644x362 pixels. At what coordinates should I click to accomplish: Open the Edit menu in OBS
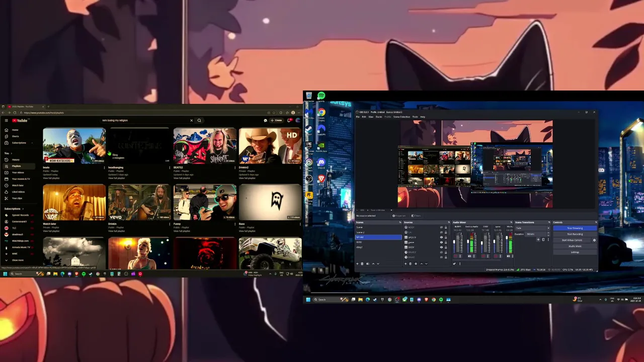coord(364,117)
